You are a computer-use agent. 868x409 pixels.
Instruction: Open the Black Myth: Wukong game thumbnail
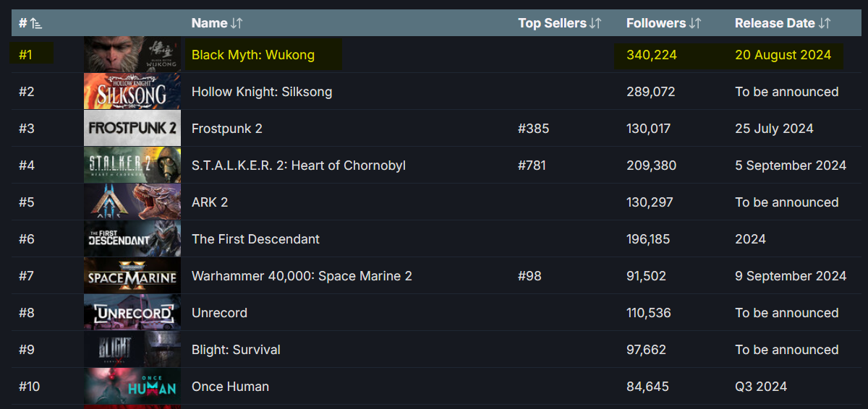click(132, 55)
